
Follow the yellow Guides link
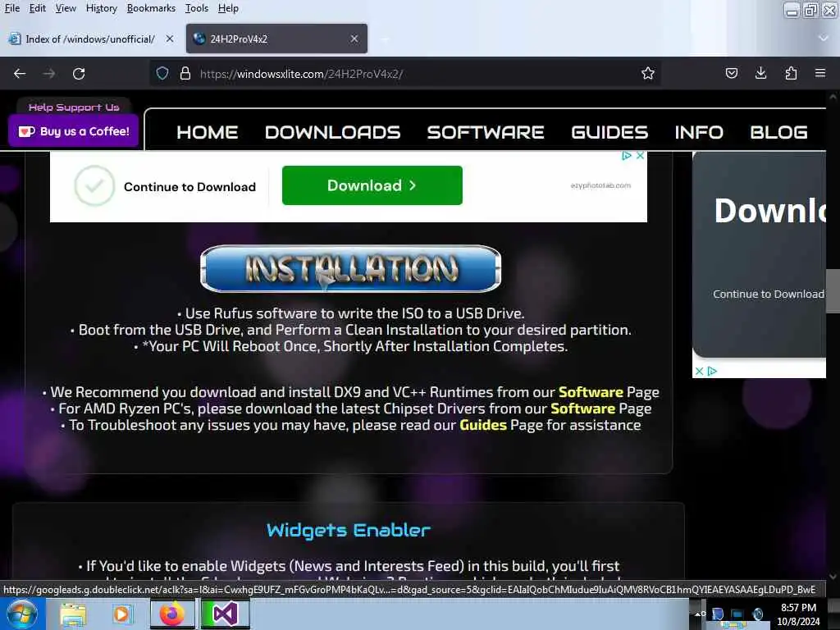[482, 426]
